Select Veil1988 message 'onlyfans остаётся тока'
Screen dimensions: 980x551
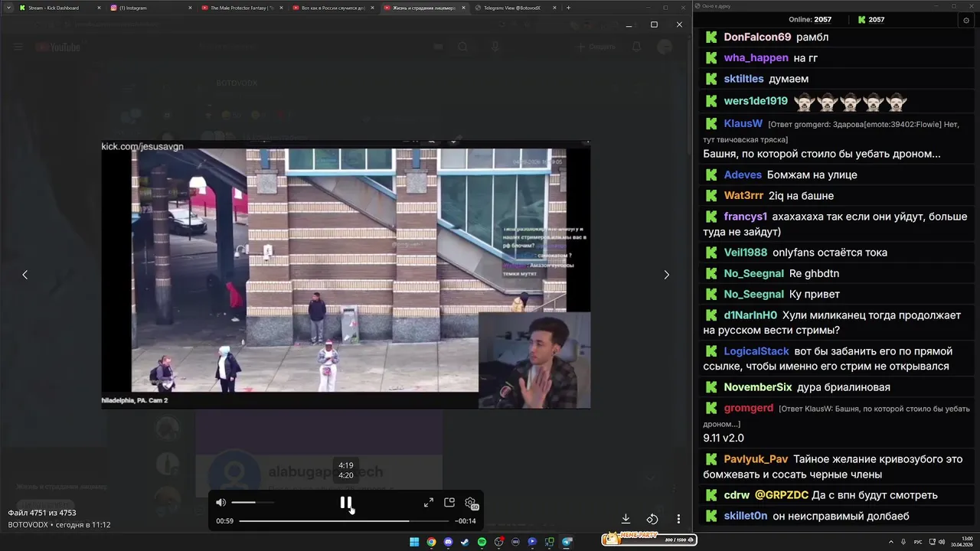pos(830,253)
